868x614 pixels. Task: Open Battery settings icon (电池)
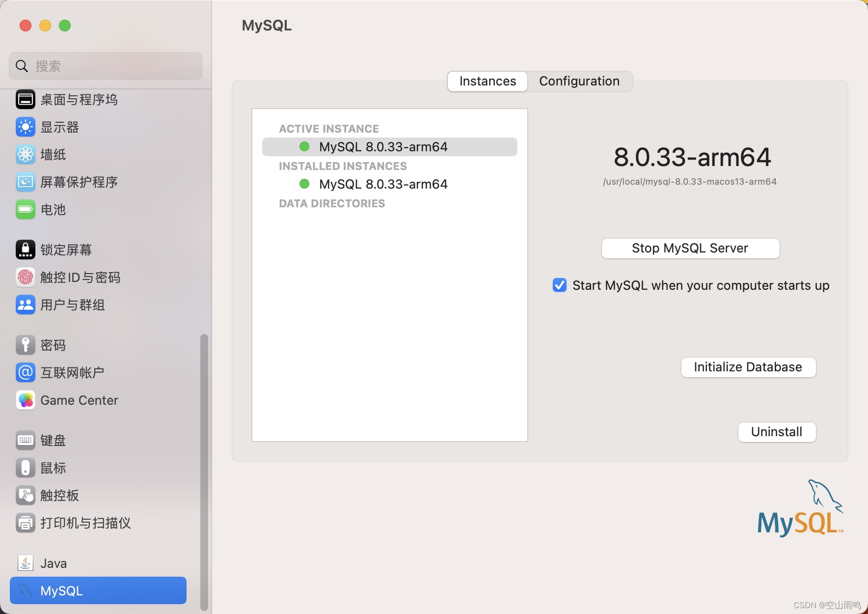pos(26,210)
